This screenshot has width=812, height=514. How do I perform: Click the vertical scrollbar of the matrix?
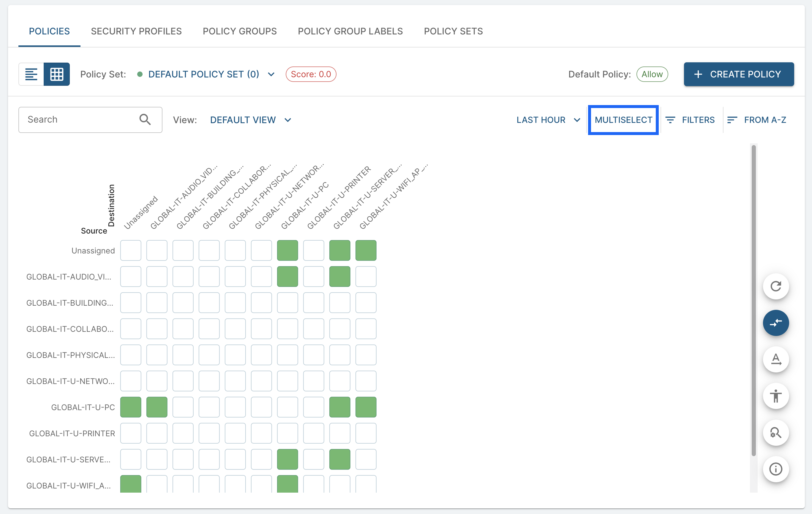753,300
